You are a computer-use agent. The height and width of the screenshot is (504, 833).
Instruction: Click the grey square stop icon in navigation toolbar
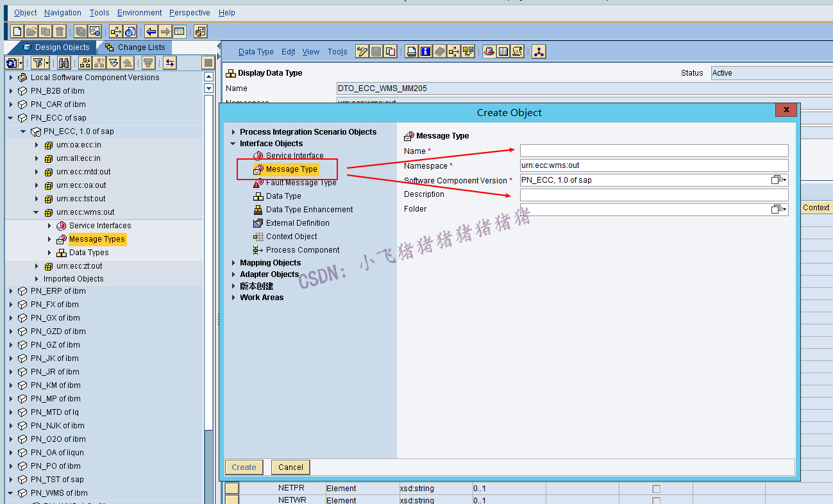pos(208,62)
